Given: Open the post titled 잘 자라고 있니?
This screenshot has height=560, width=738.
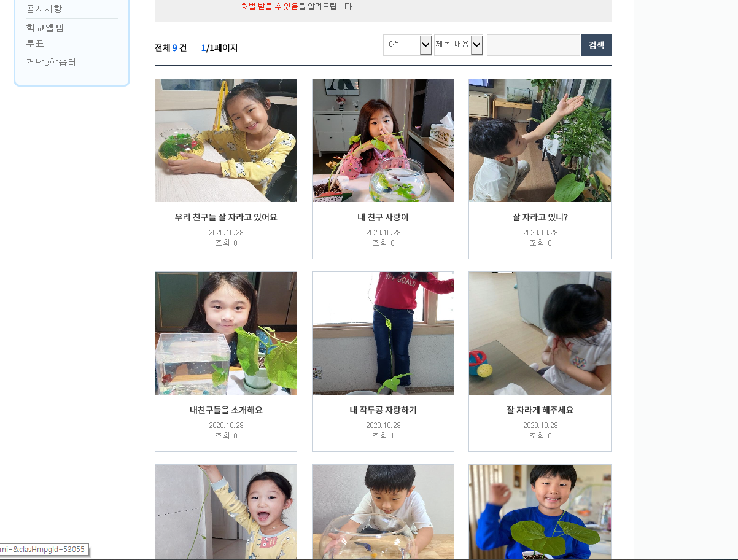Looking at the screenshot, I should pos(540,217).
